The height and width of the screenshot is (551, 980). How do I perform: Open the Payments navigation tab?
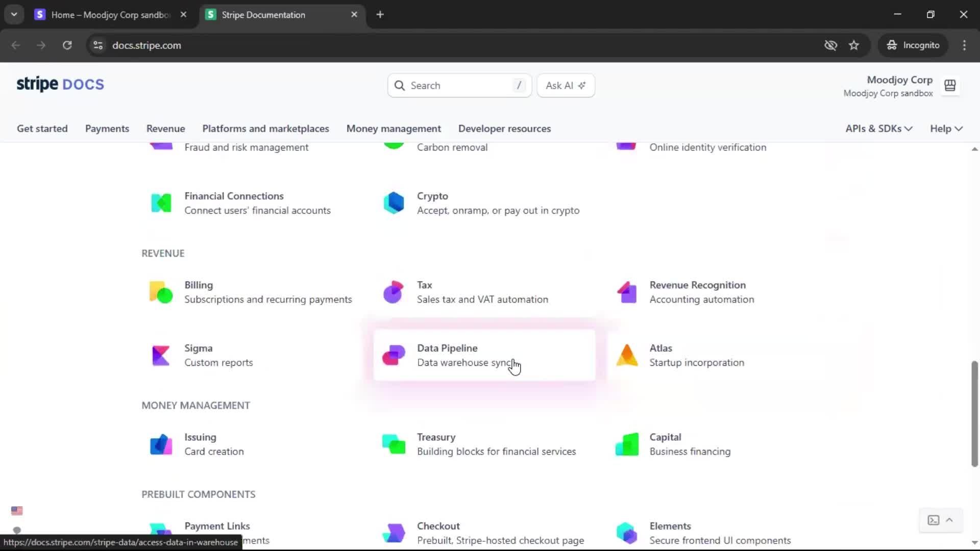click(x=107, y=129)
